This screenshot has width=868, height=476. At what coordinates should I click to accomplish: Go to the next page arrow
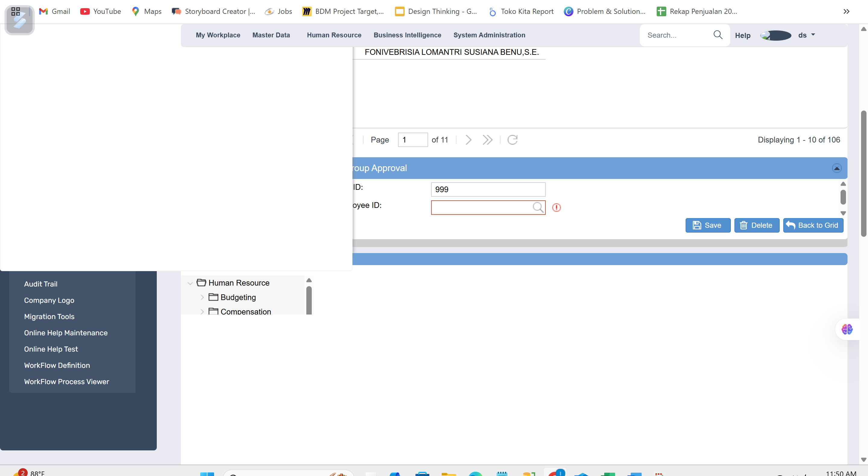coord(468,140)
